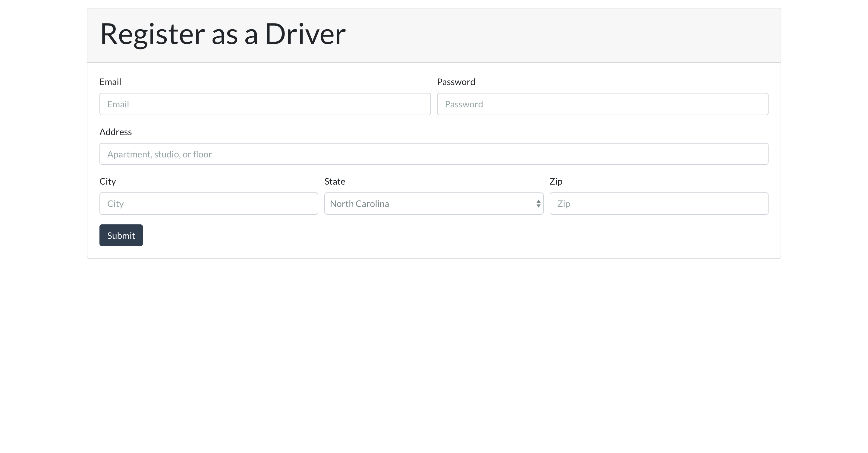Click the word Register in the heading

tap(152, 34)
